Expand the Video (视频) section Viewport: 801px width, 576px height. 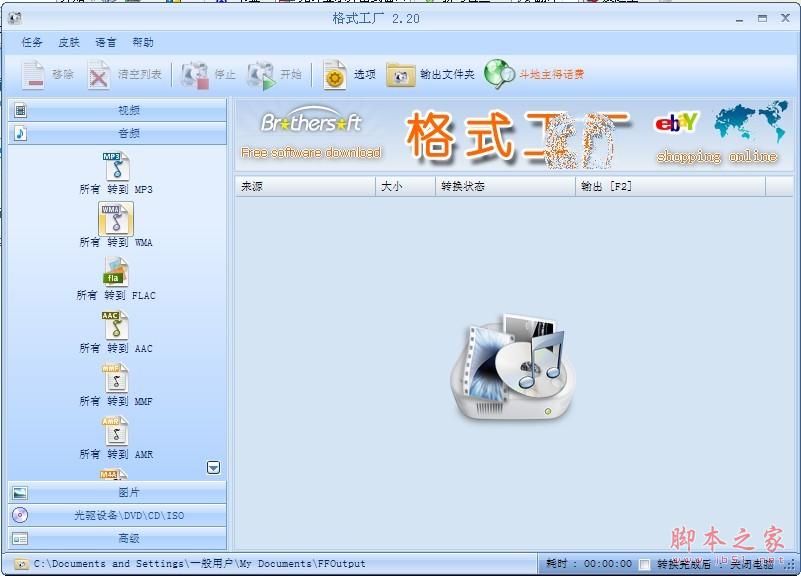coord(117,110)
